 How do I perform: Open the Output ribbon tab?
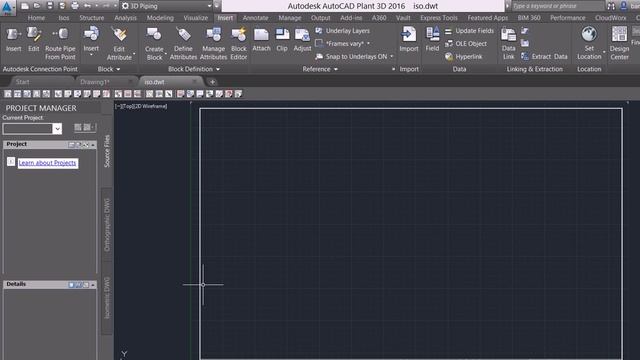point(320,18)
